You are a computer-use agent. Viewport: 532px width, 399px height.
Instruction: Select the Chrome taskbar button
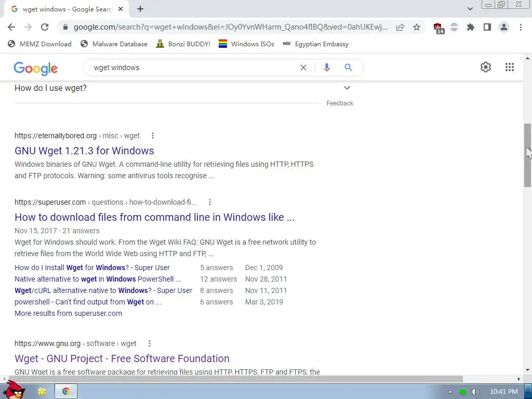click(66, 392)
